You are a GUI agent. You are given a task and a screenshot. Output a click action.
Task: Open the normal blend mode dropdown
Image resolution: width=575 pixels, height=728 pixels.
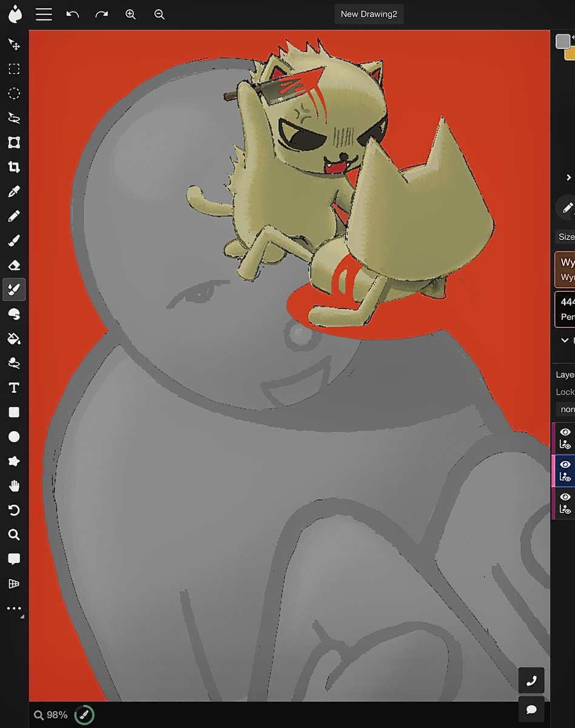tap(566, 409)
